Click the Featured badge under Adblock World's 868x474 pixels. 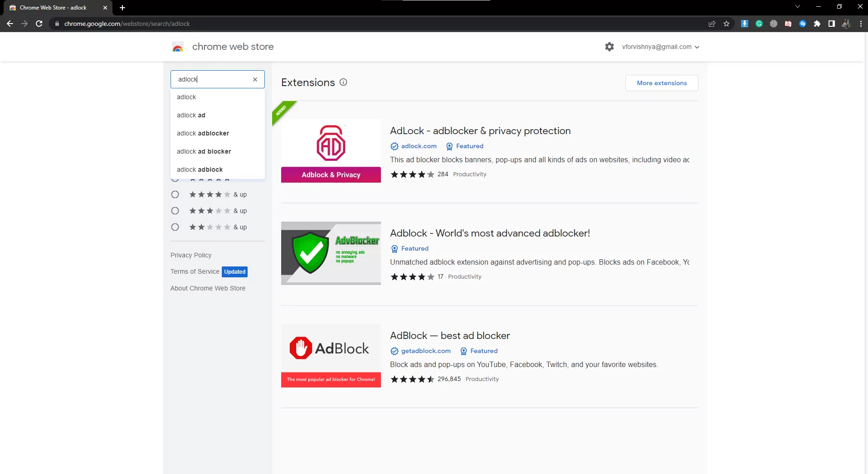coord(410,248)
